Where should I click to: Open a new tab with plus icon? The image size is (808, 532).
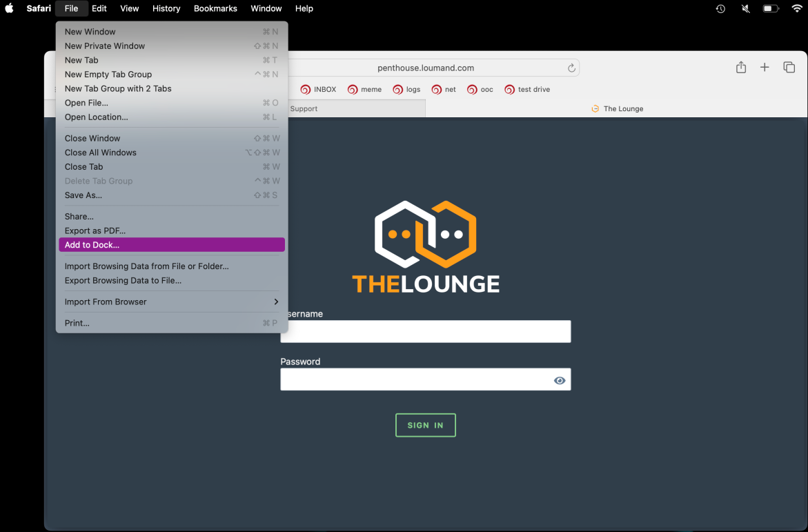[x=765, y=67]
